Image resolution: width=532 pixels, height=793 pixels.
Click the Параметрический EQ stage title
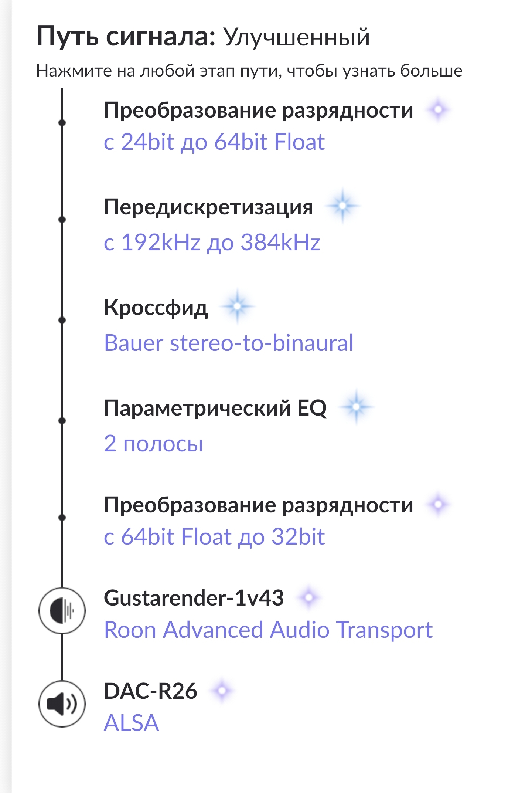point(215,408)
